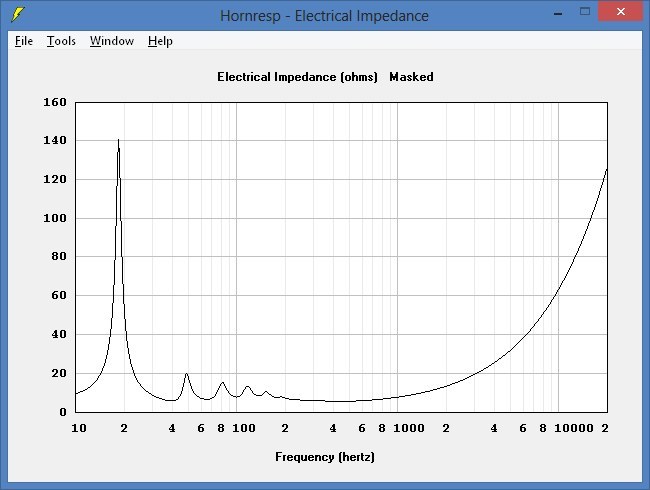Image resolution: width=650 pixels, height=490 pixels.
Task: Click the 60 value on vertical axis
Action: tap(59, 295)
